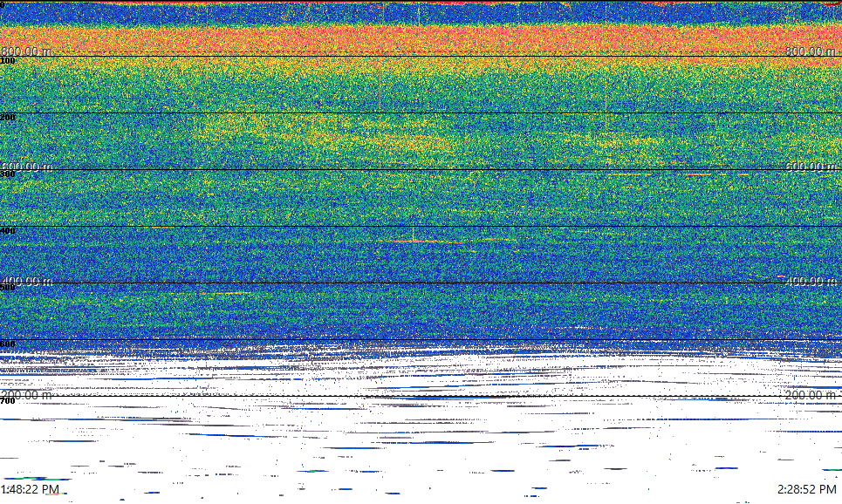
Task: Select the 400 depth line label
Action: pos(8,231)
